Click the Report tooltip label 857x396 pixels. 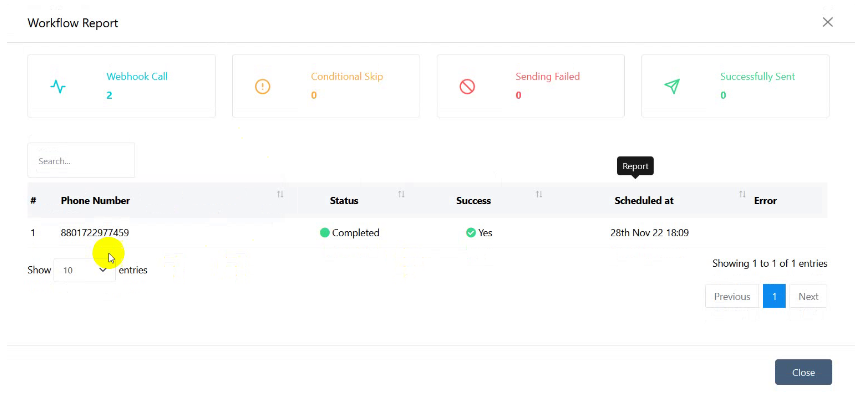click(x=635, y=166)
